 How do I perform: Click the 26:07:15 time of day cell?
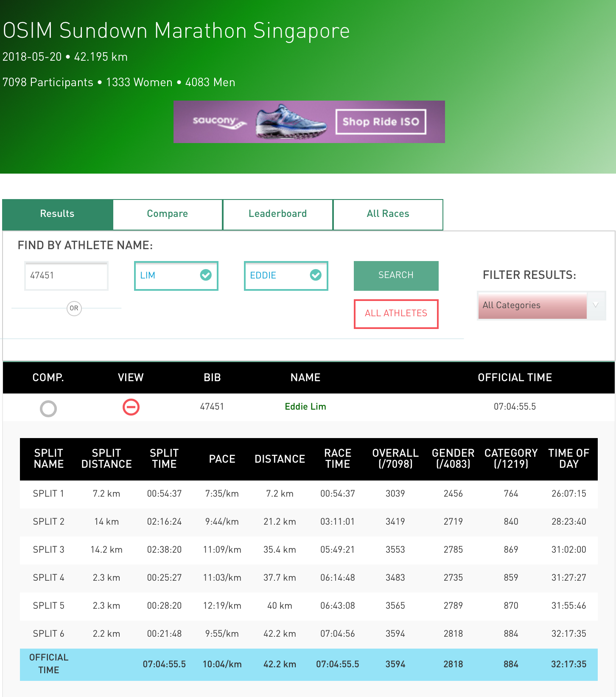(568, 494)
